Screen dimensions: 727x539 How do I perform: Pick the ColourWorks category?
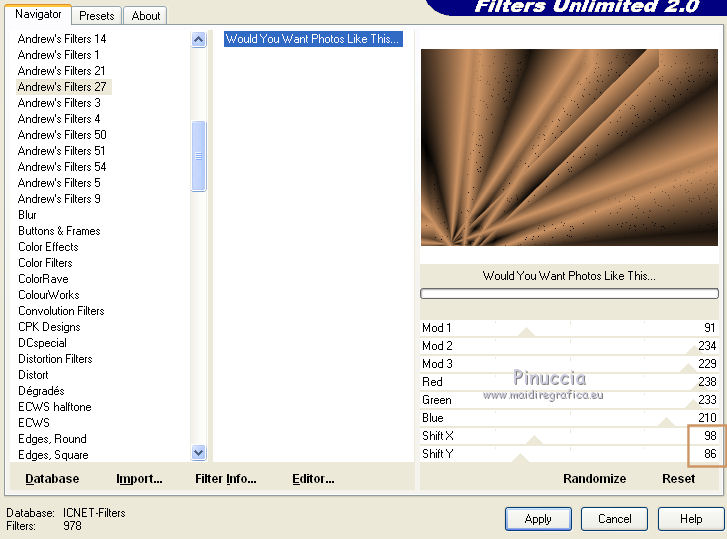[49, 295]
